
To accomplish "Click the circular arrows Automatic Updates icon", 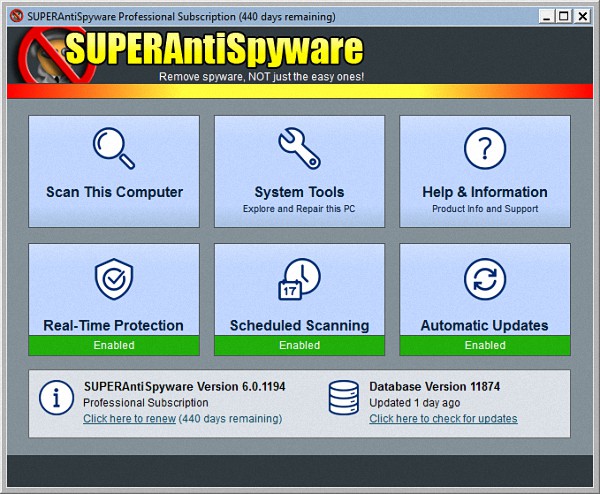I will click(485, 279).
